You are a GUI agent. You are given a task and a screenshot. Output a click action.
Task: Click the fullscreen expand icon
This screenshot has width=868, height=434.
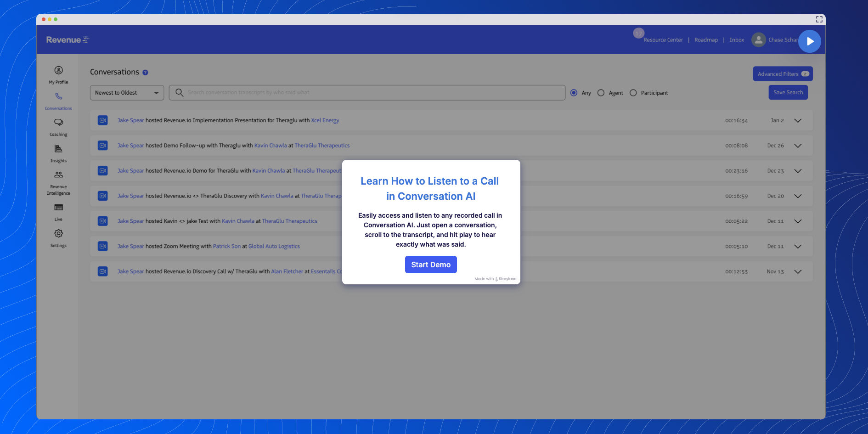(x=819, y=19)
